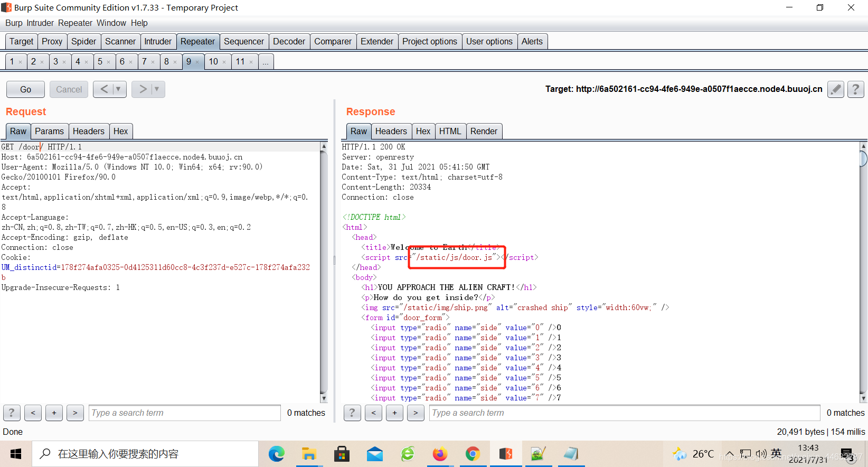The width and height of the screenshot is (868, 467).
Task: Open the Decoder tab
Action: coord(289,41)
